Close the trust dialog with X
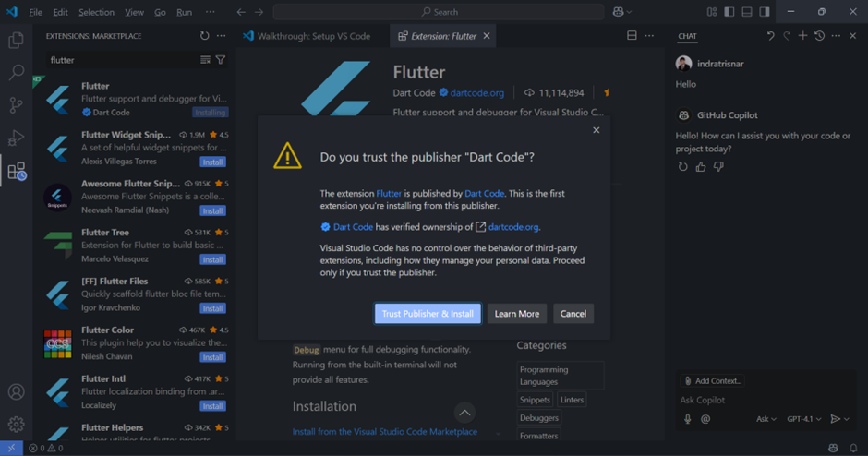 click(597, 130)
